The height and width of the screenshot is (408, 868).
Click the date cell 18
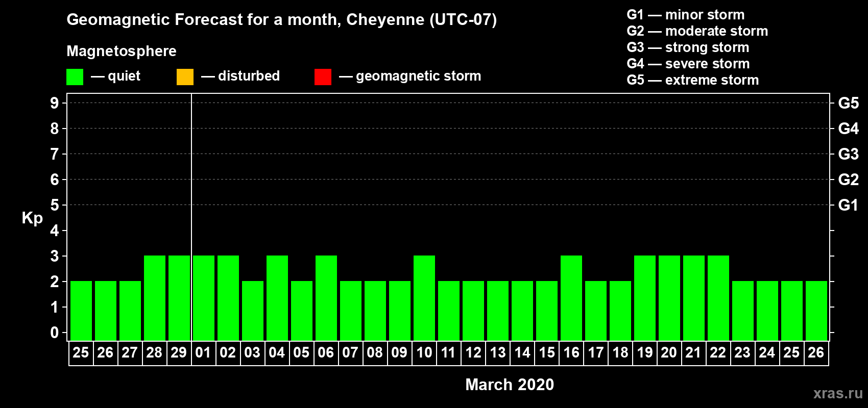click(620, 353)
